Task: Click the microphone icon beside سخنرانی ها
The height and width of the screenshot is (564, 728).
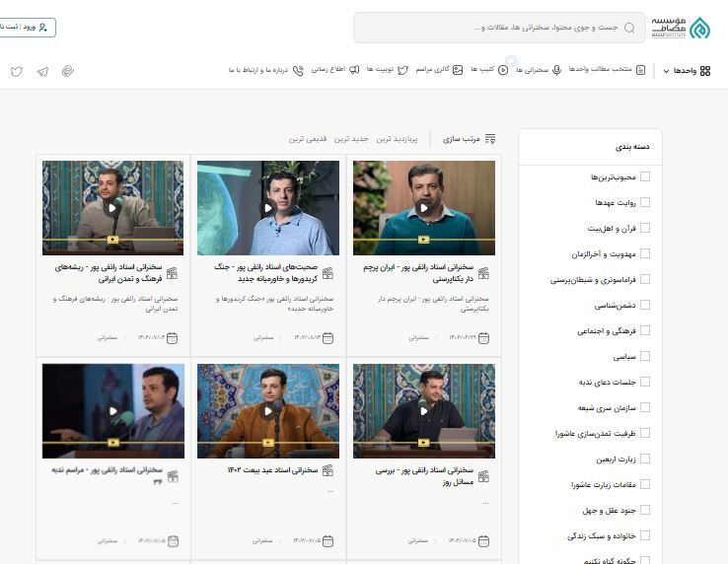Action: point(556,70)
